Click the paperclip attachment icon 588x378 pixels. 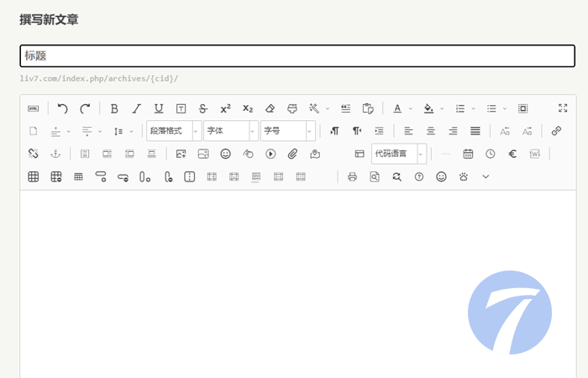point(292,154)
